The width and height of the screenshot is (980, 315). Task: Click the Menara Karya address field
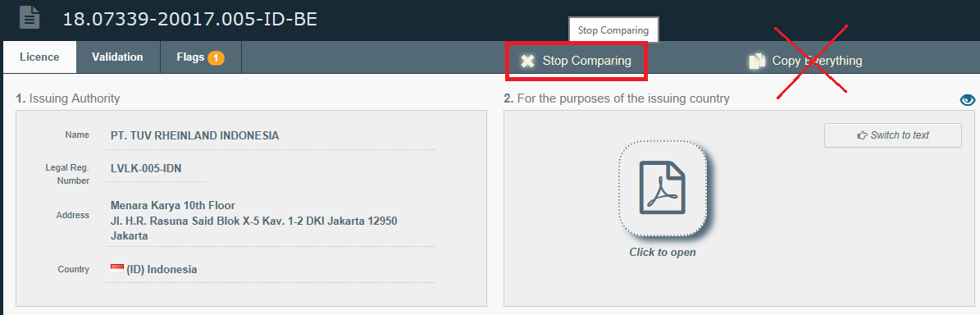(x=271, y=221)
